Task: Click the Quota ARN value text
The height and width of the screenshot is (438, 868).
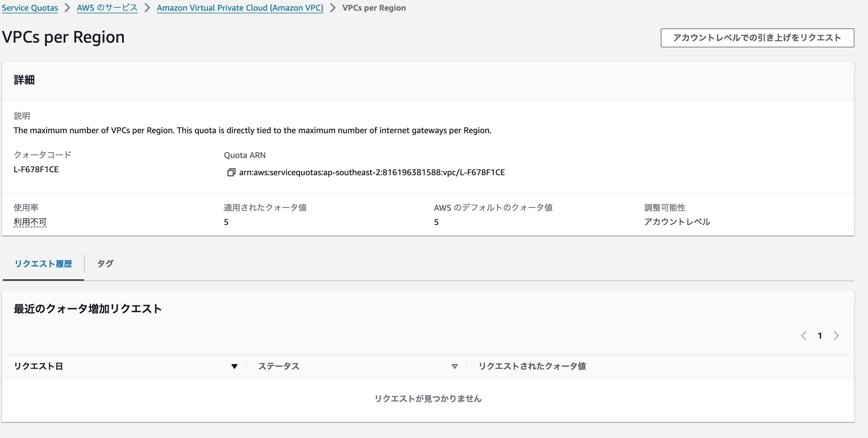Action: pyautogui.click(x=372, y=173)
